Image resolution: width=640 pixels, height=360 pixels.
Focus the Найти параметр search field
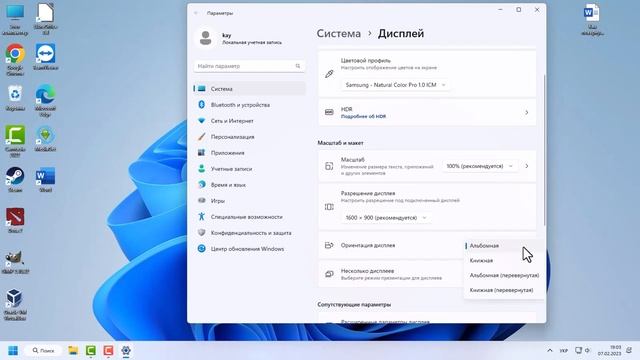click(x=249, y=66)
